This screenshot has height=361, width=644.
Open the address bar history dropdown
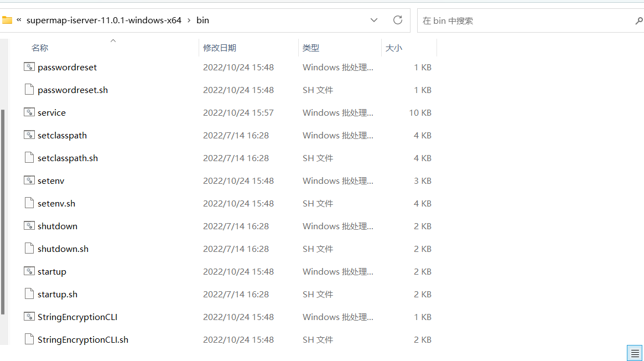click(x=374, y=20)
